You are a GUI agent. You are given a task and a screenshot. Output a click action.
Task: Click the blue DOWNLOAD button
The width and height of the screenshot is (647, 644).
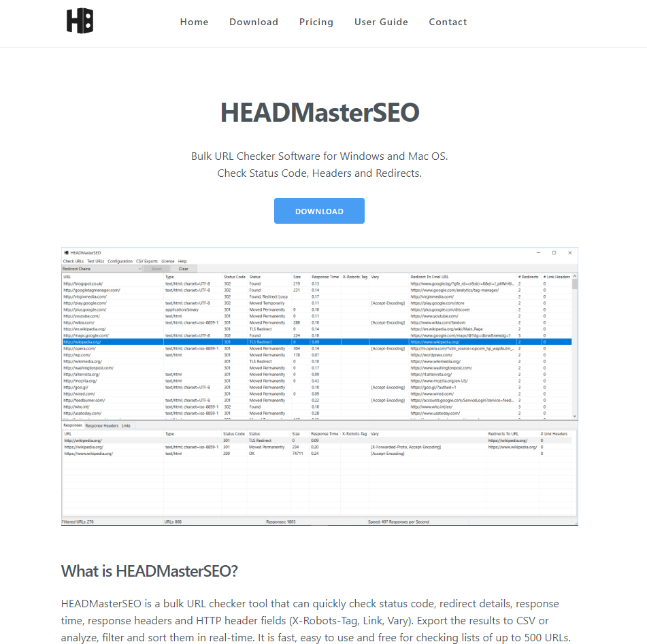(x=319, y=211)
